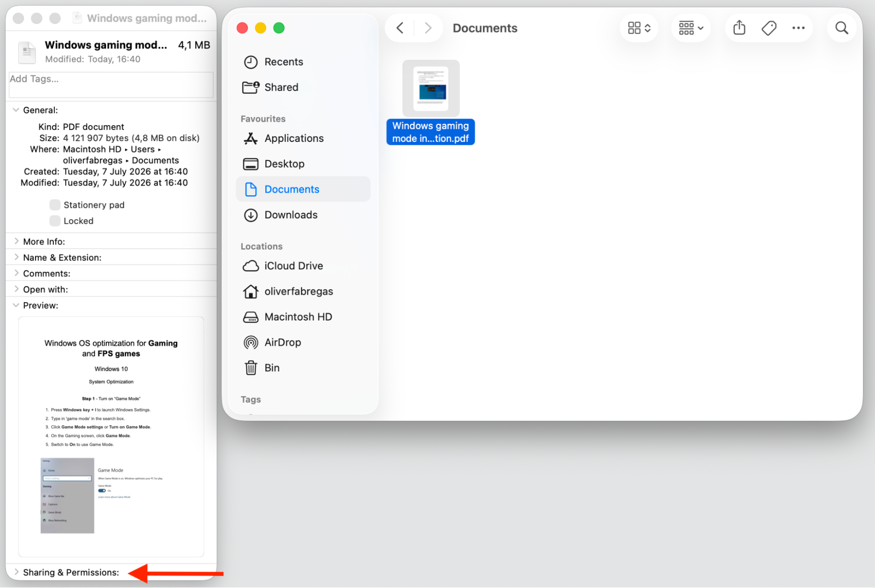Click the 'Windows gaming mode in...tion.pdf' filename
The height and width of the screenshot is (588, 875).
(x=431, y=132)
